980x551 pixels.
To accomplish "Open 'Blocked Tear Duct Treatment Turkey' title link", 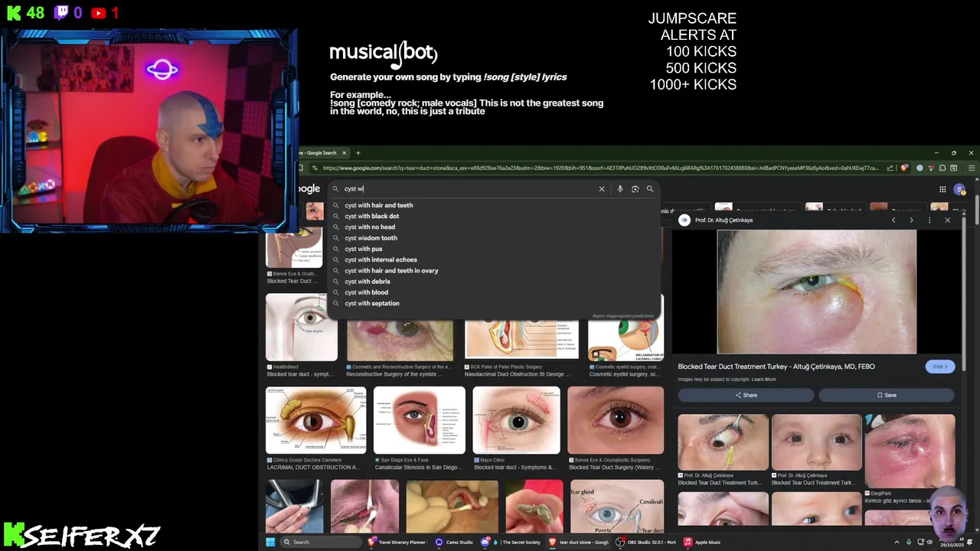I will [776, 367].
